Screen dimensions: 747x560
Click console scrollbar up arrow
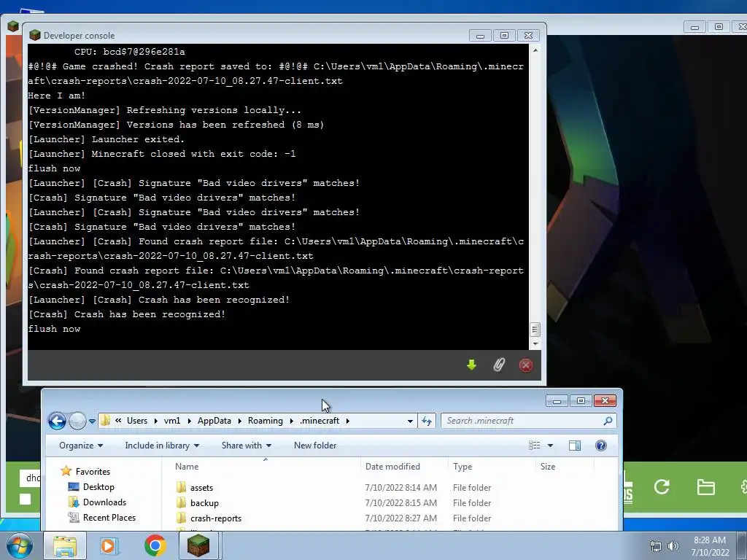coord(535,50)
